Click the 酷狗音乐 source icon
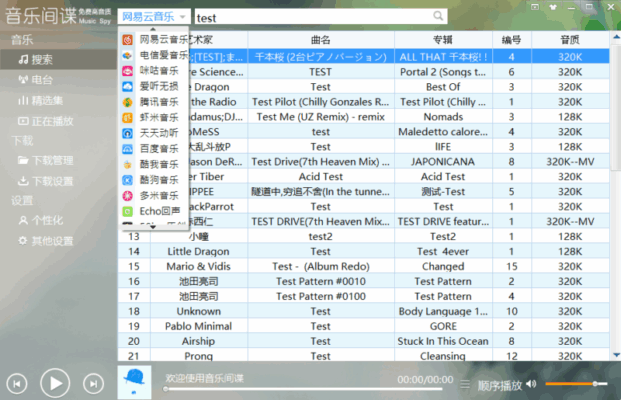This screenshot has width=621, height=400. click(x=127, y=180)
